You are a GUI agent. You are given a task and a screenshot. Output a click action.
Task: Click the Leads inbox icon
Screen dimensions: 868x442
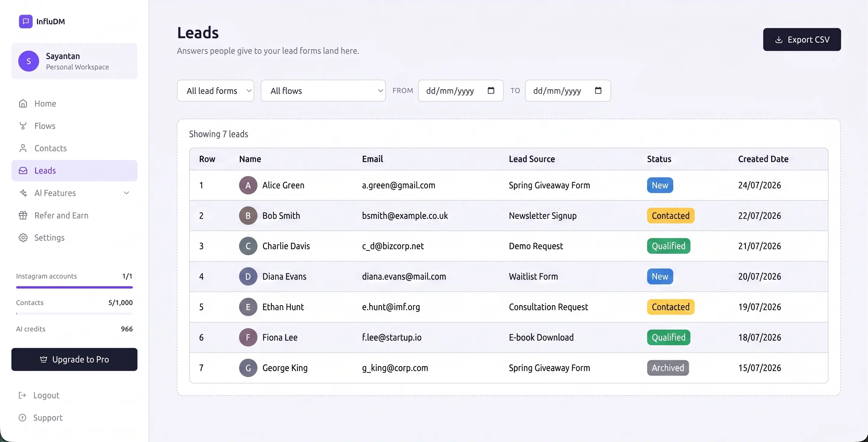point(23,170)
